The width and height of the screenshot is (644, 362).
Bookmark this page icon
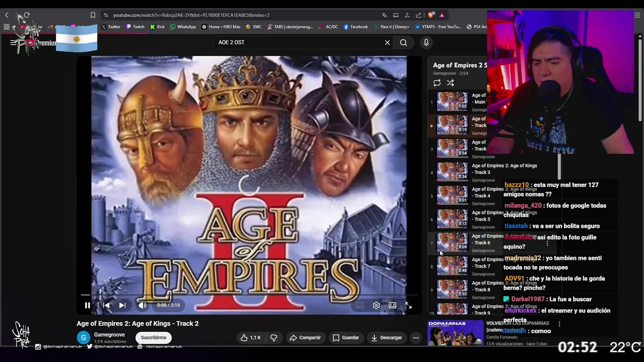[93, 15]
